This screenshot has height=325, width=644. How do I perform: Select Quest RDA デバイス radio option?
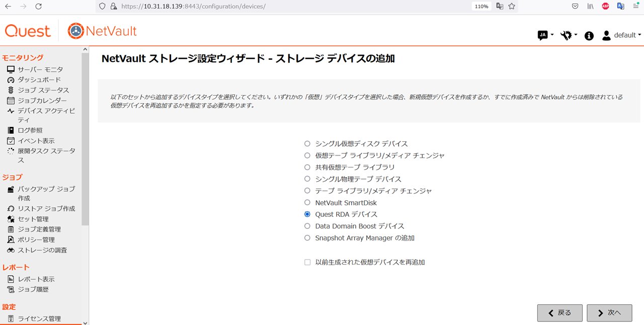coord(307,214)
